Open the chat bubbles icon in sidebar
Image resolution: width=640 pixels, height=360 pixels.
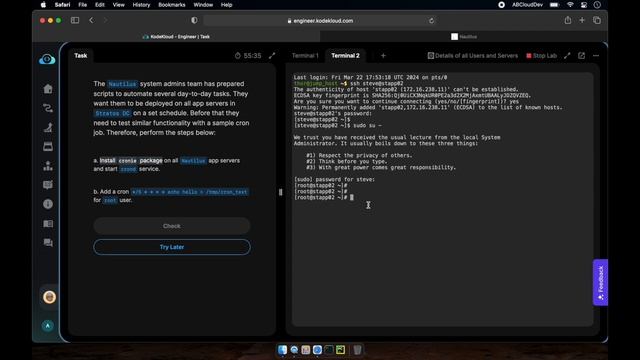pyautogui.click(x=48, y=243)
